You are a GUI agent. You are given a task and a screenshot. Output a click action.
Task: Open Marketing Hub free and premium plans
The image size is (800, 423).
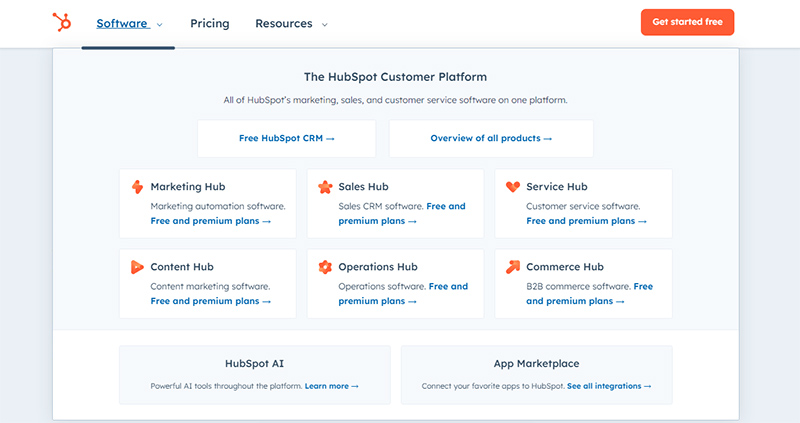(211, 221)
